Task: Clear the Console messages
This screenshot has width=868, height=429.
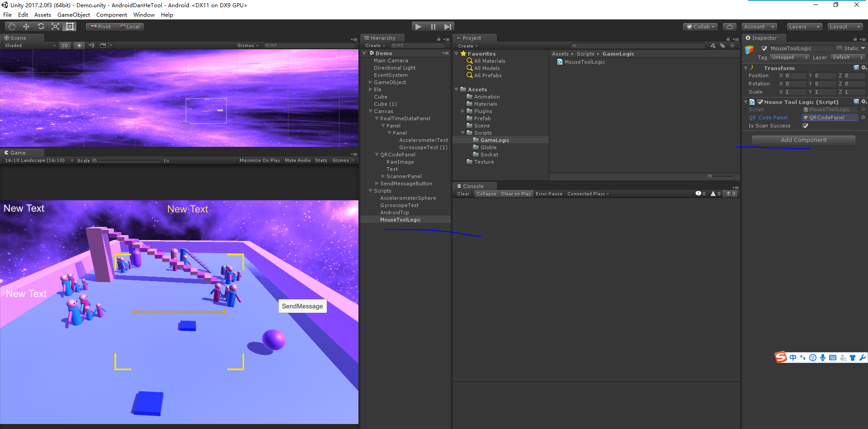Action: click(463, 193)
